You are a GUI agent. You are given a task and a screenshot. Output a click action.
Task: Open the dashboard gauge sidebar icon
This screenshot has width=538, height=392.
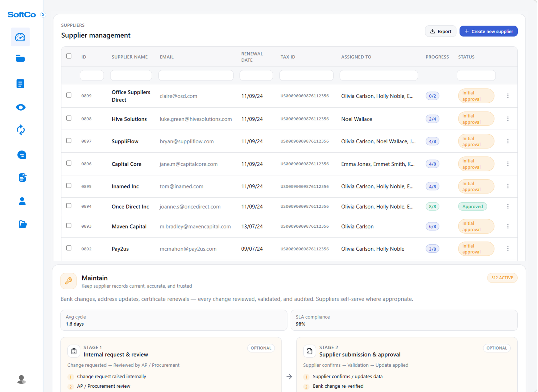20,37
